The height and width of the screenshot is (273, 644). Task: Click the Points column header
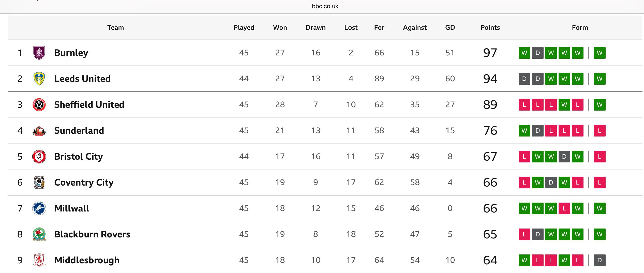490,27
